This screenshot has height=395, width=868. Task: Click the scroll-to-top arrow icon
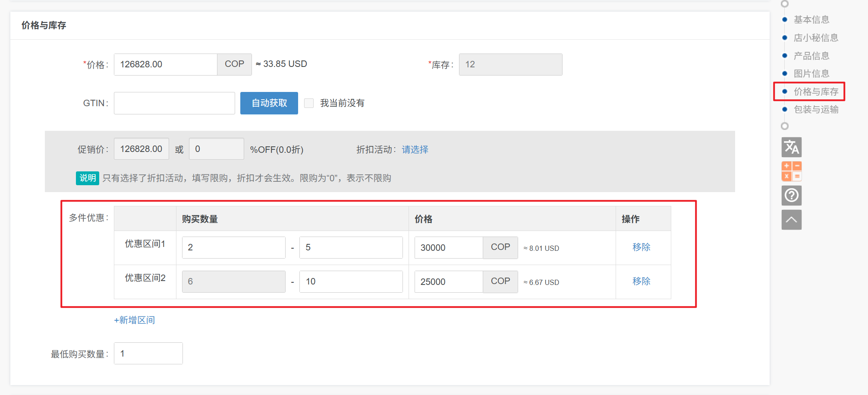coord(791,220)
